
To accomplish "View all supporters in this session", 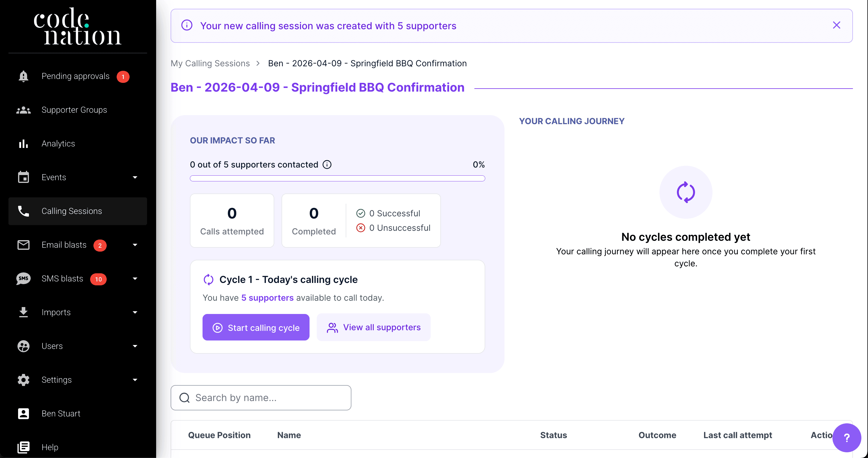I will click(374, 327).
